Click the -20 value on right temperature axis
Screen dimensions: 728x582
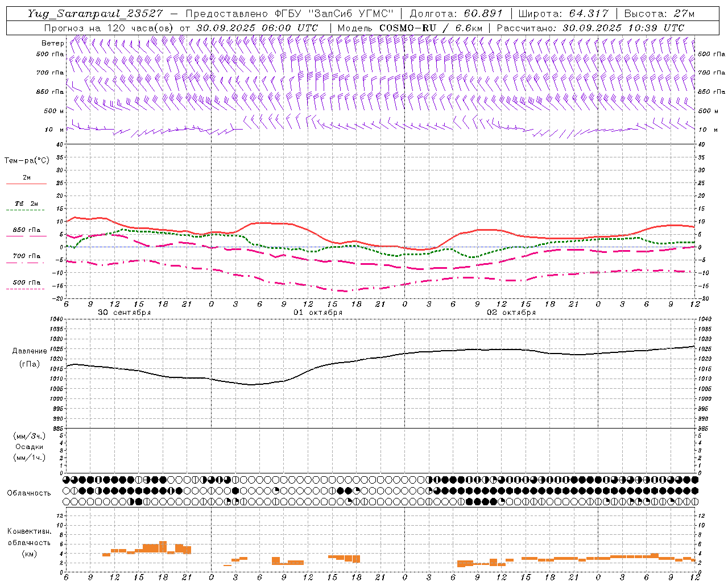pos(704,298)
